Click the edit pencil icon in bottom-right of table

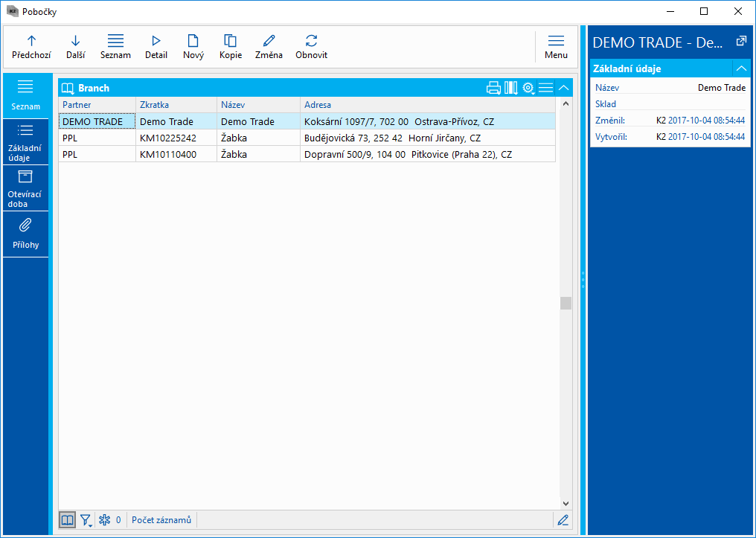coord(563,520)
